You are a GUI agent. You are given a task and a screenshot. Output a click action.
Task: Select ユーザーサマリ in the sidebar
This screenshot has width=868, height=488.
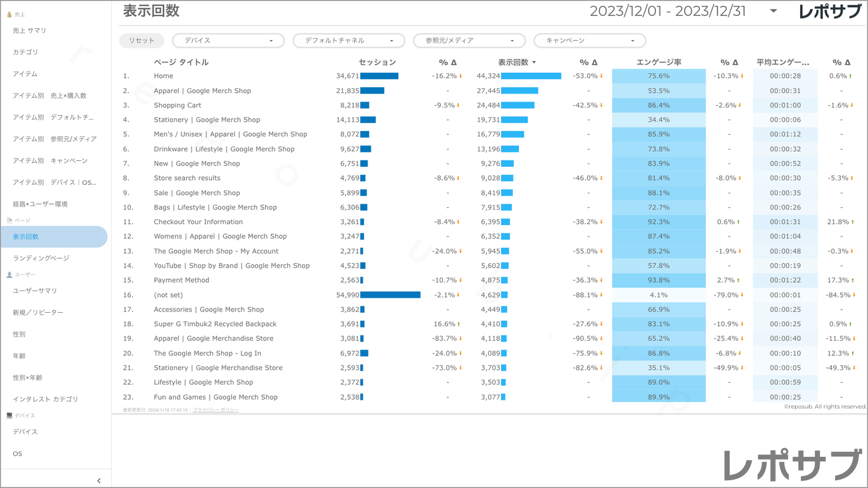35,291
